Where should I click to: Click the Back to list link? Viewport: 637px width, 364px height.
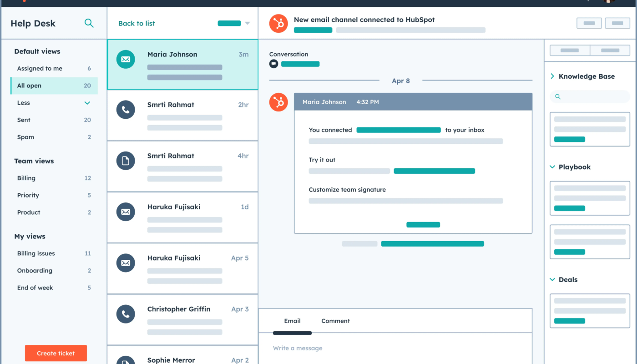tap(136, 23)
